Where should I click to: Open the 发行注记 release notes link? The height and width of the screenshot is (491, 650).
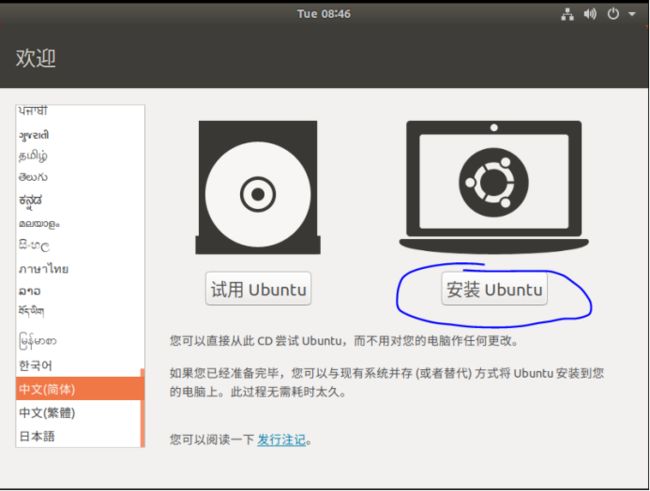(281, 440)
